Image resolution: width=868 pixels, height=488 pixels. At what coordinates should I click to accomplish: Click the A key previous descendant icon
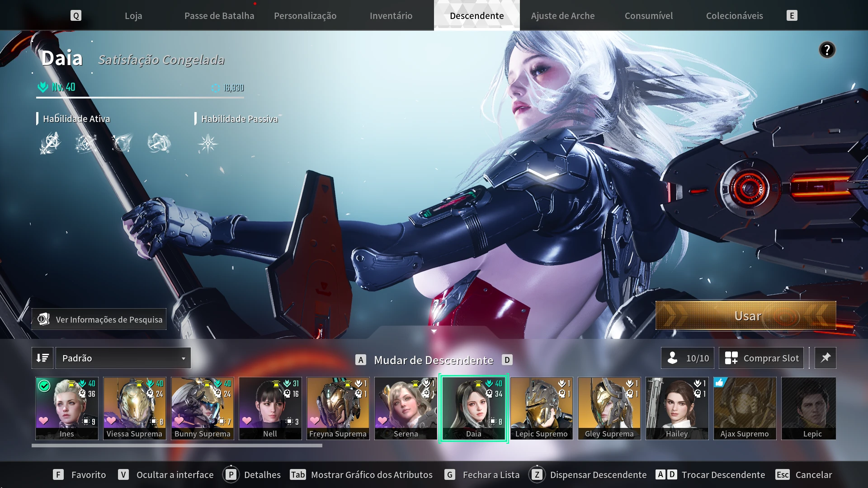coord(360,360)
